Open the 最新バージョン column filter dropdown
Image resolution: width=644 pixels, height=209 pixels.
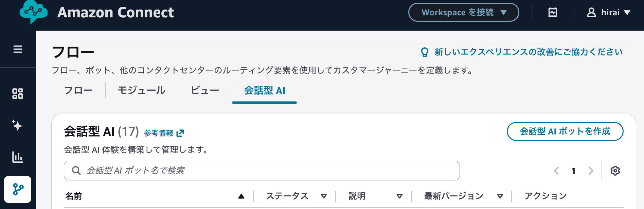click(x=500, y=196)
